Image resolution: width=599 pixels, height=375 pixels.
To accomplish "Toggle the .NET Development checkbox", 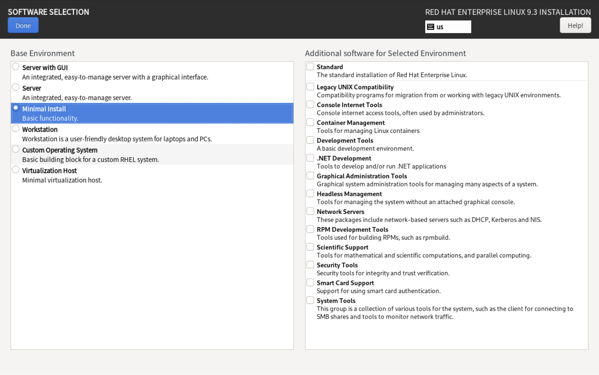I will pos(310,158).
